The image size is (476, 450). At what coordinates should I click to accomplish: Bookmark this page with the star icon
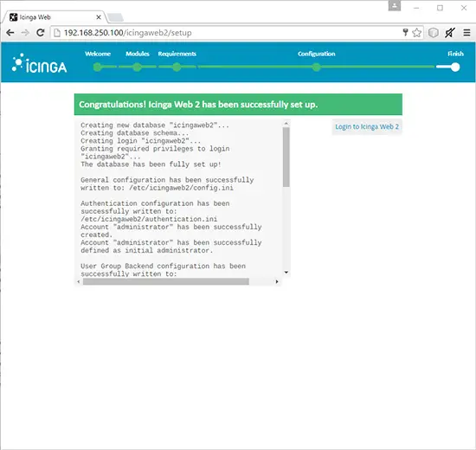[x=417, y=33]
